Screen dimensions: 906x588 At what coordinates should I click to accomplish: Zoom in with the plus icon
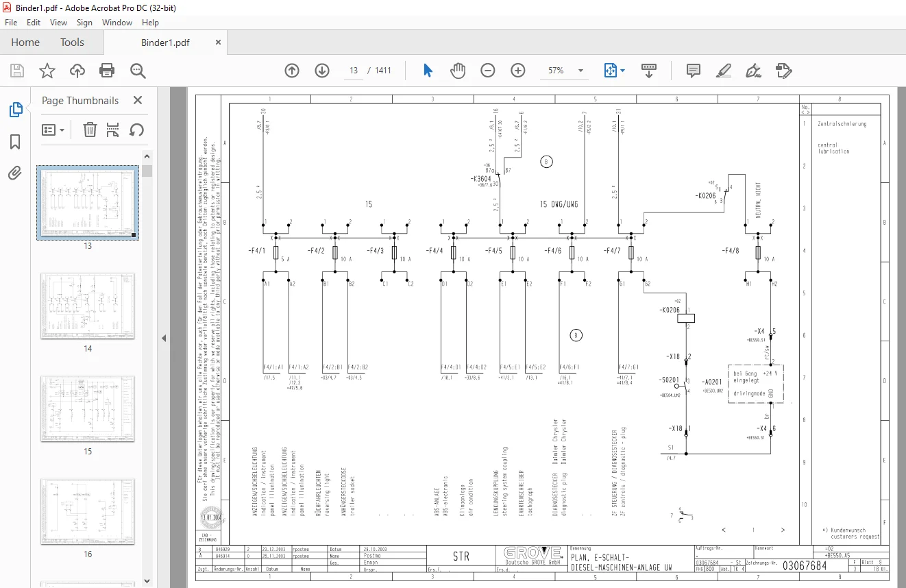[x=517, y=71]
